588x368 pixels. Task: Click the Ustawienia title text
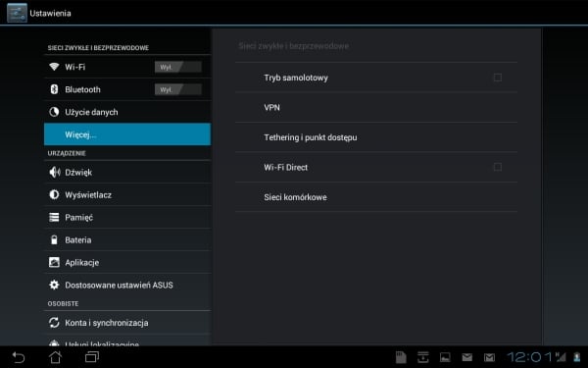(x=50, y=13)
